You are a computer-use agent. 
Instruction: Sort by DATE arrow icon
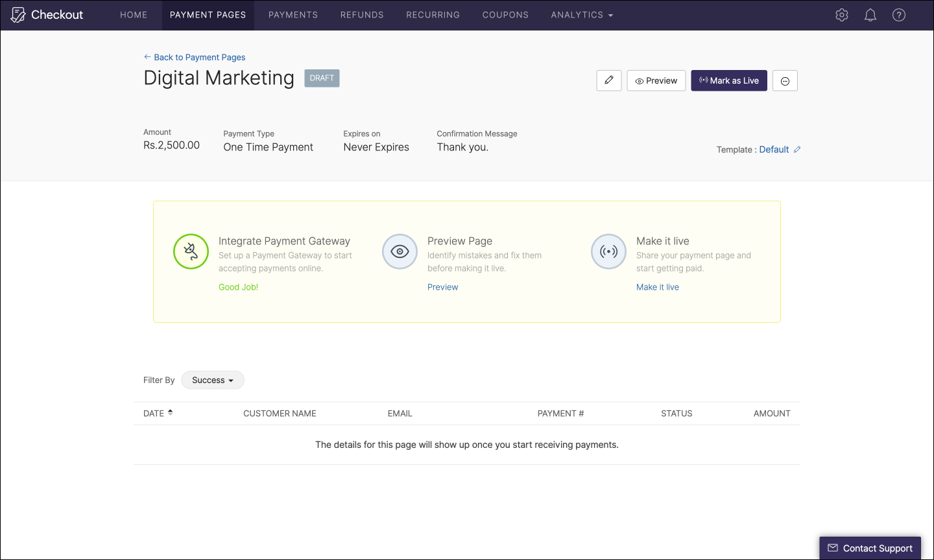(x=170, y=412)
